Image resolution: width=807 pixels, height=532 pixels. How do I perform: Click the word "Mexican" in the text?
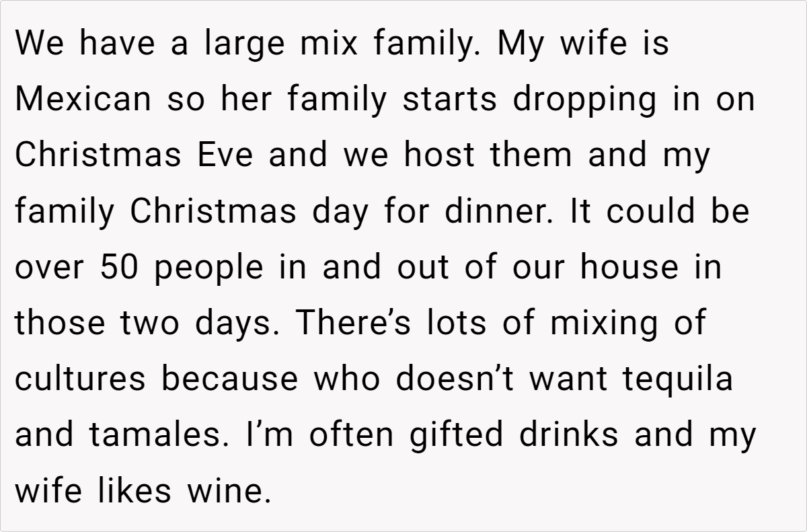click(x=83, y=100)
